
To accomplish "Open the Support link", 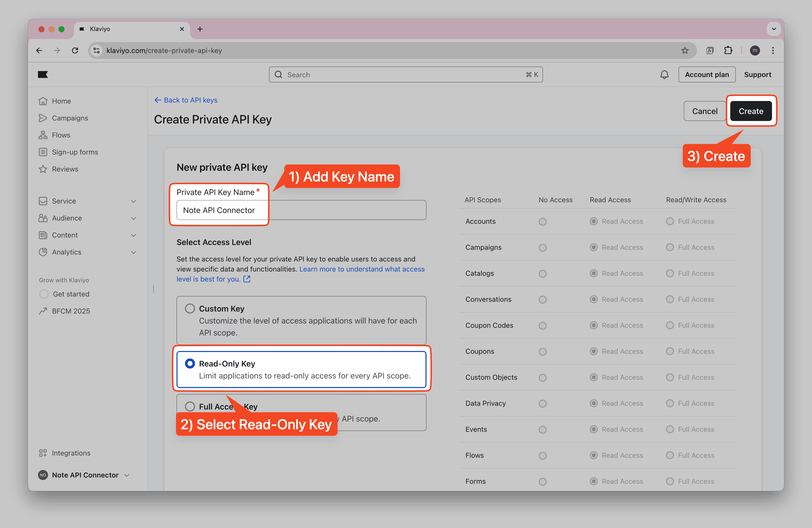I will coord(757,74).
